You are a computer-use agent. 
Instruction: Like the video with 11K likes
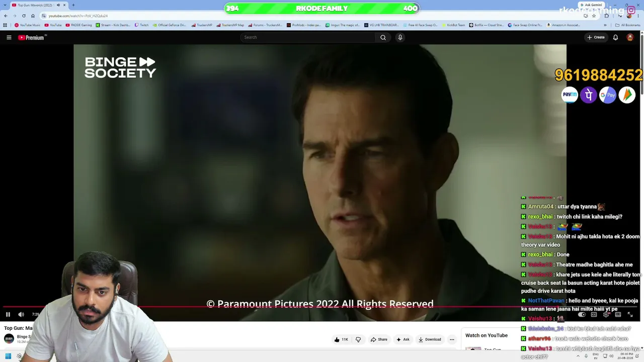click(x=341, y=339)
